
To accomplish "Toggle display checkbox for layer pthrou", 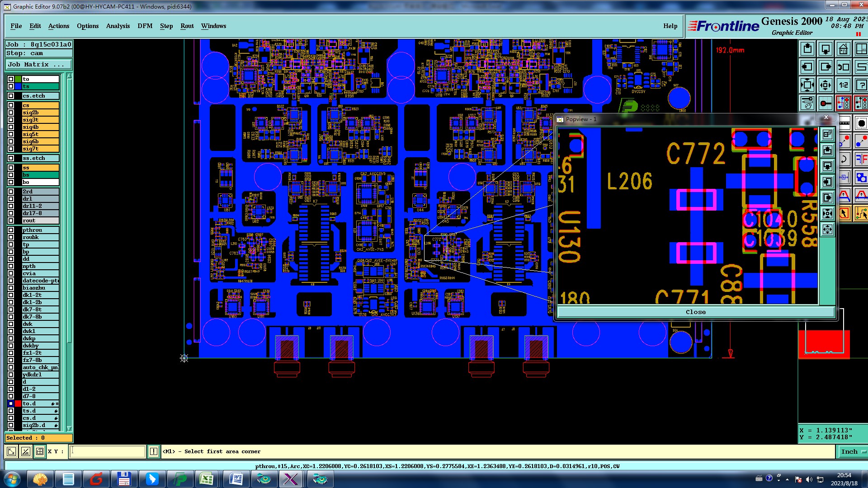I will coord(11,230).
